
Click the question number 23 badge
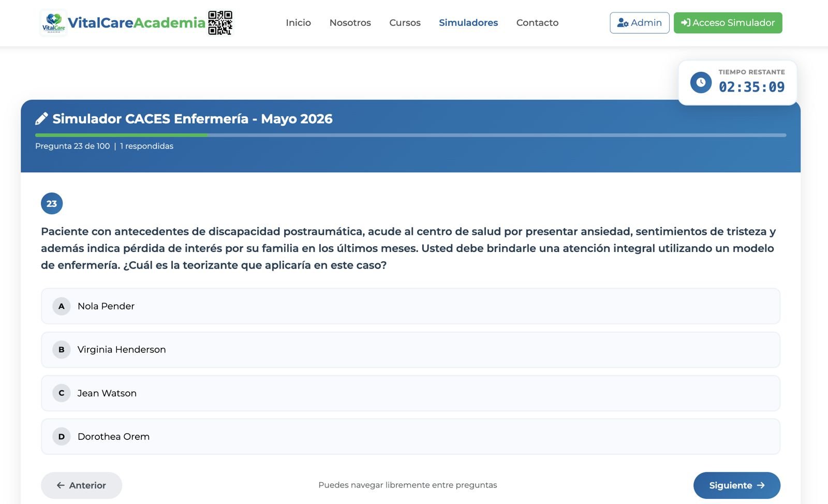pyautogui.click(x=52, y=203)
